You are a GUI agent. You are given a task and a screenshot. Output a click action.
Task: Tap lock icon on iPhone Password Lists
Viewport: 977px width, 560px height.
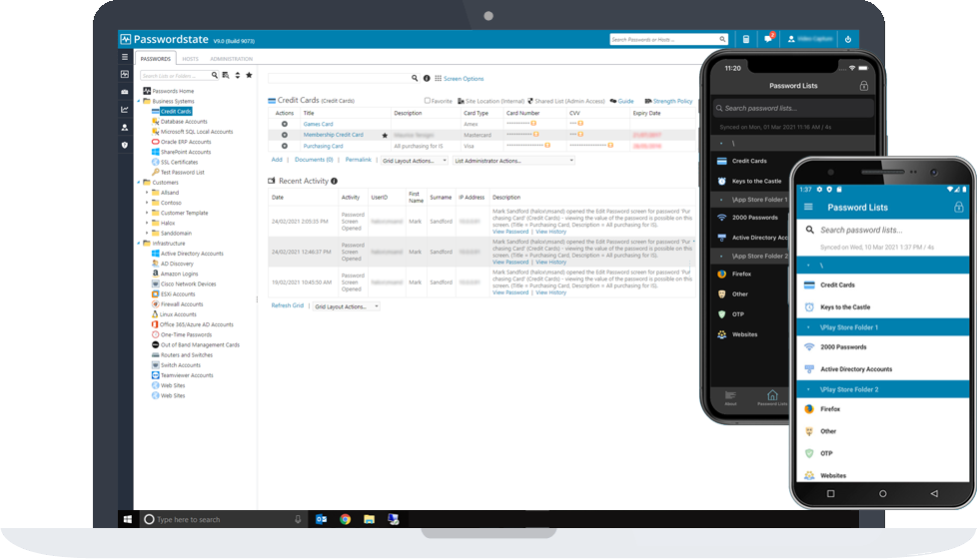tap(863, 86)
